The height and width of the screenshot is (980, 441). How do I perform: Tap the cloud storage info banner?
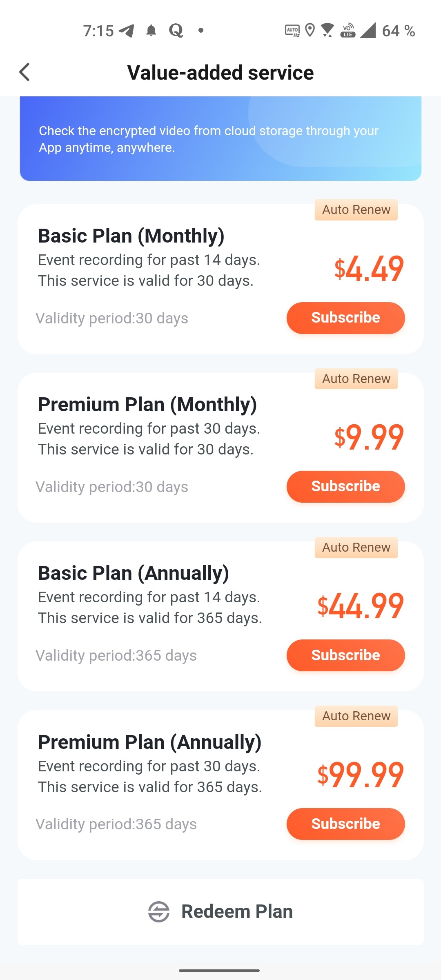220,138
